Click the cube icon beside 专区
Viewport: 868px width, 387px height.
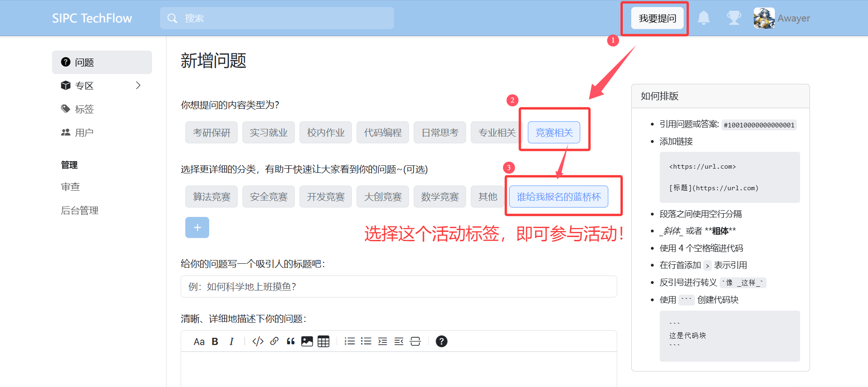pos(66,85)
